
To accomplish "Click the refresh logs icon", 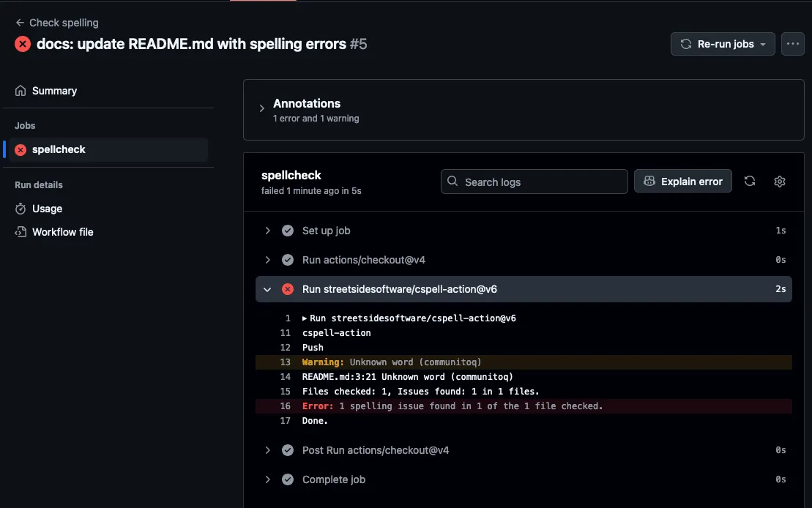I will (x=750, y=182).
